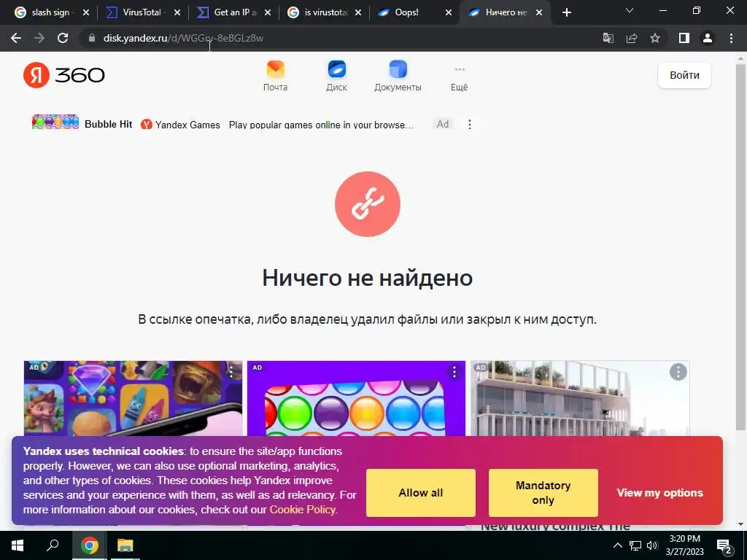Open File Explorer from taskbar

pyautogui.click(x=125, y=545)
